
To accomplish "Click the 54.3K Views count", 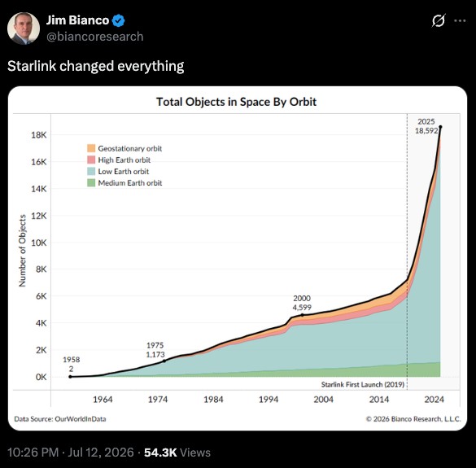I will (177, 453).
